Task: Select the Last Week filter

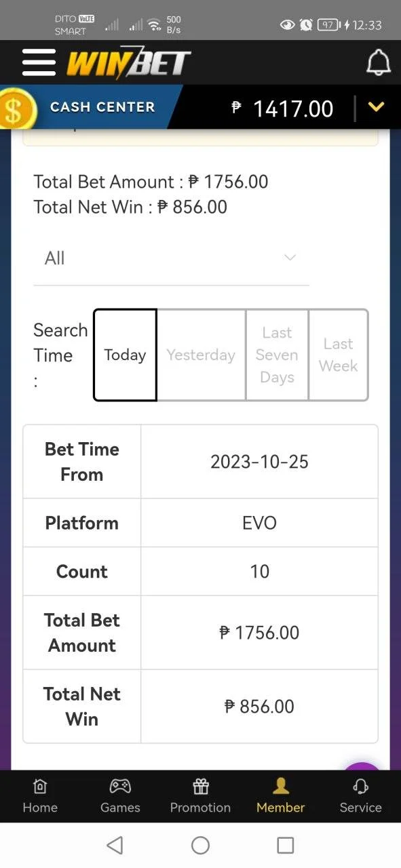Action: (x=338, y=355)
